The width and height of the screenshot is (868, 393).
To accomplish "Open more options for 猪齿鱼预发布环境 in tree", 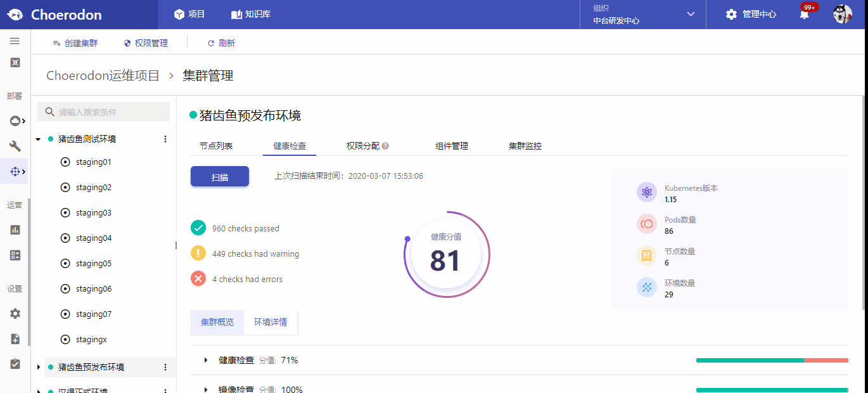I will pos(165,367).
